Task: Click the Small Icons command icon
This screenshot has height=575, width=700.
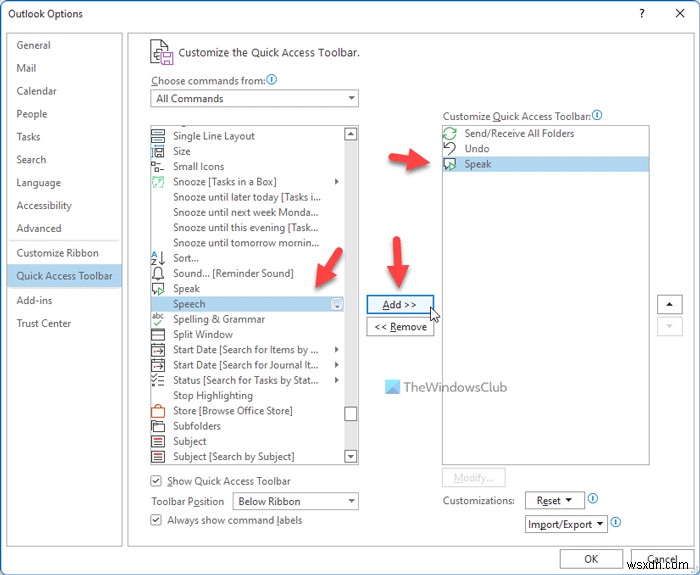Action: pos(157,167)
